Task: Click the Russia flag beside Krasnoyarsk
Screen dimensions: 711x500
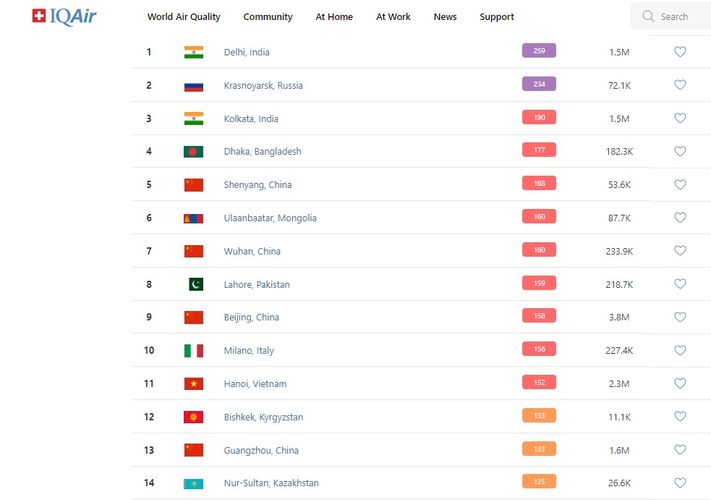Action: click(x=193, y=85)
